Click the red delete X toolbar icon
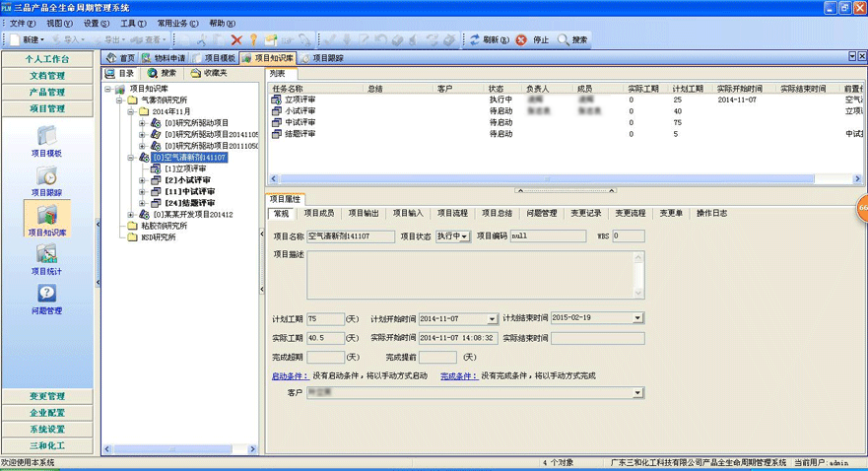This screenshot has width=868, height=471. tap(236, 40)
